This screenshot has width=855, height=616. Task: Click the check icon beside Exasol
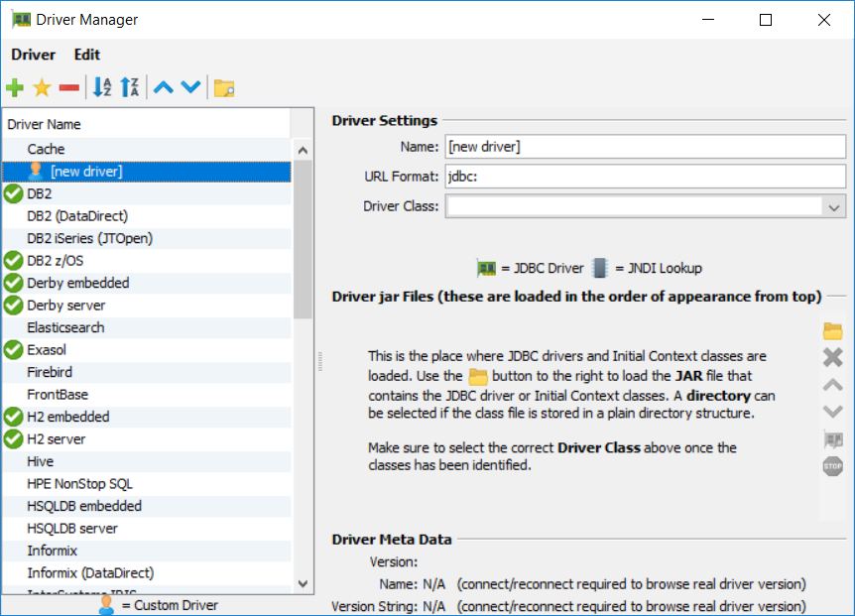coord(14,350)
